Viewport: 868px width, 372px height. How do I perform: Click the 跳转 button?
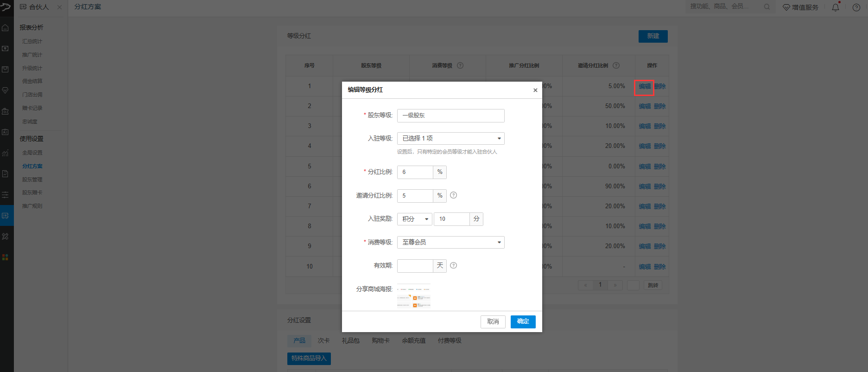click(x=653, y=285)
